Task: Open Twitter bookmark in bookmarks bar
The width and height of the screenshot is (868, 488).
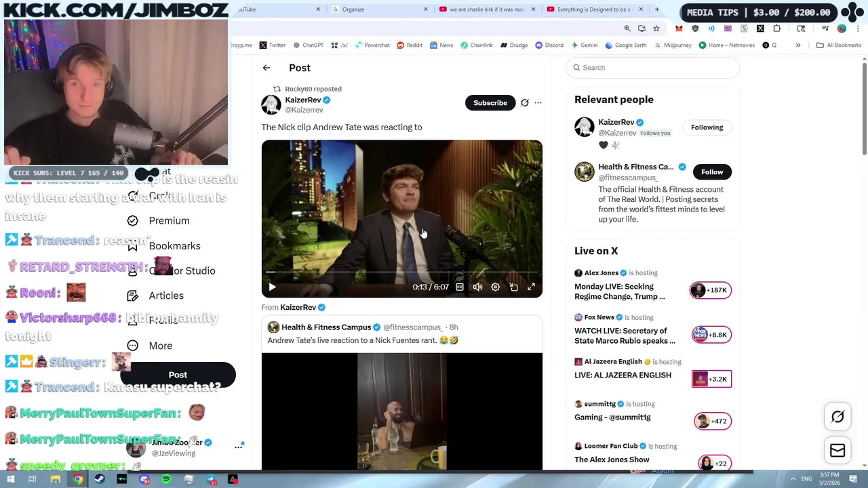Action: click(x=273, y=45)
